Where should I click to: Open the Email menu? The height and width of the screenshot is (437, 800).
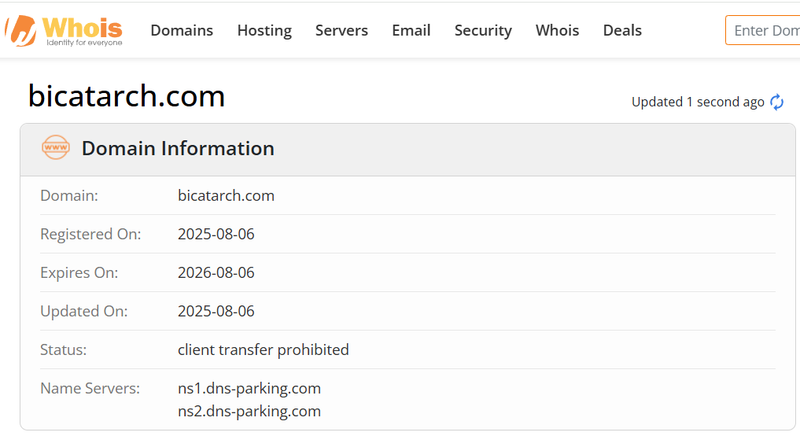tap(411, 31)
